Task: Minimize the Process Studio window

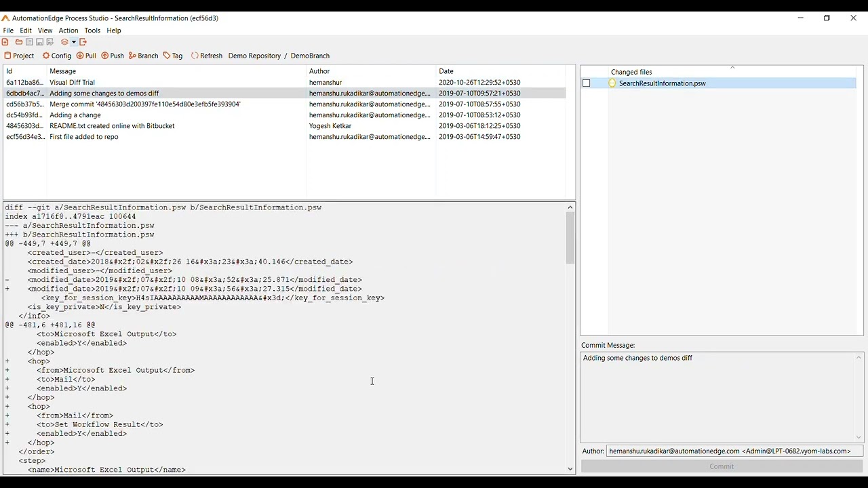Action: pos(801,18)
